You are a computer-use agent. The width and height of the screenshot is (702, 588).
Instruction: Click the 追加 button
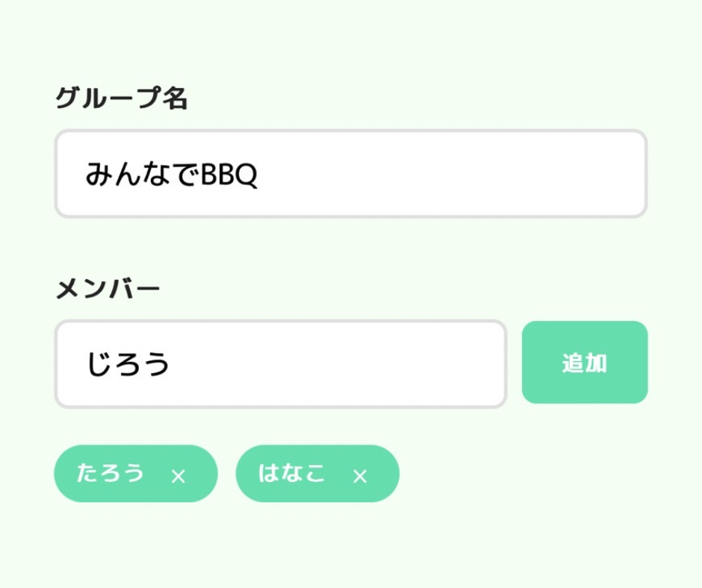584,363
